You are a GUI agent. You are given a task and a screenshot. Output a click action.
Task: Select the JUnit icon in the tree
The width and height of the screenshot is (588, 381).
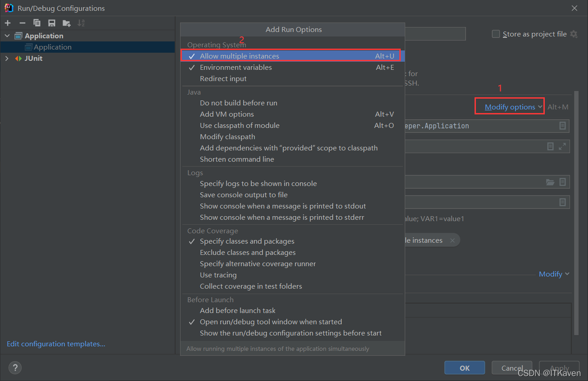(18, 59)
